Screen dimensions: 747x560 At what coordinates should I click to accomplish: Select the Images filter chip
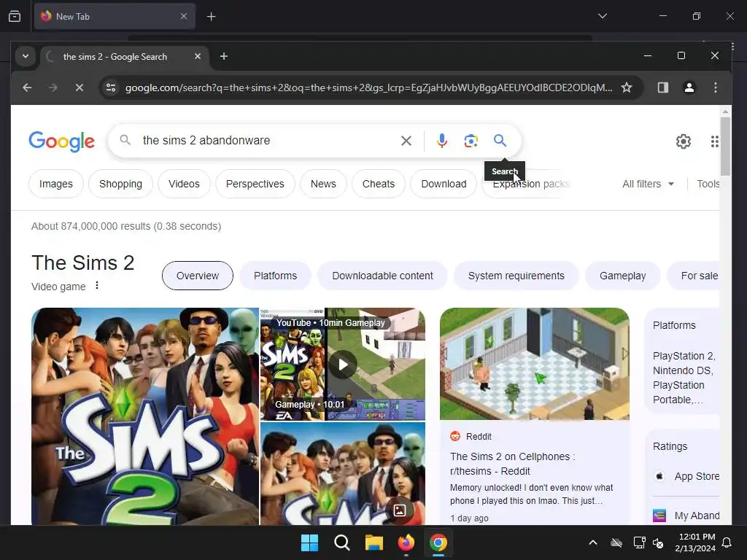click(x=56, y=184)
